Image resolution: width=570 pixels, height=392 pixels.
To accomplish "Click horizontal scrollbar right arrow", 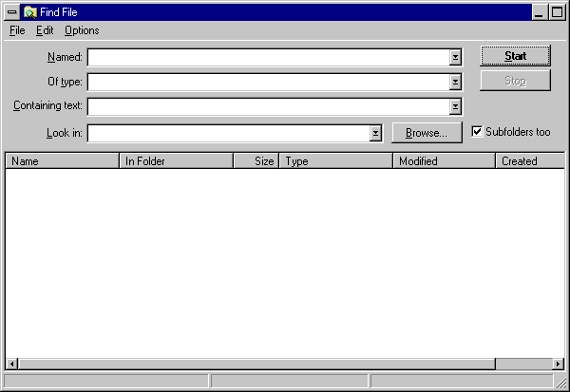I will (x=559, y=364).
